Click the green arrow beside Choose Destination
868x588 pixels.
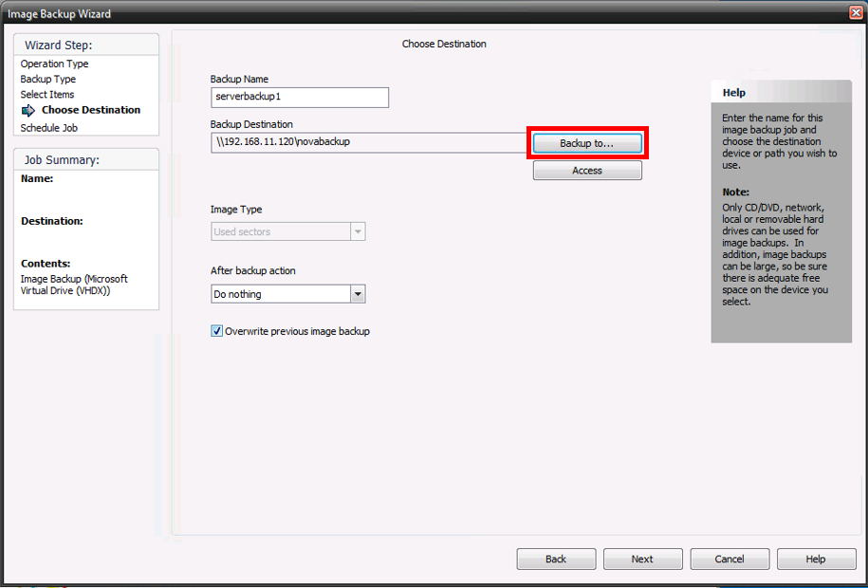coord(28,110)
